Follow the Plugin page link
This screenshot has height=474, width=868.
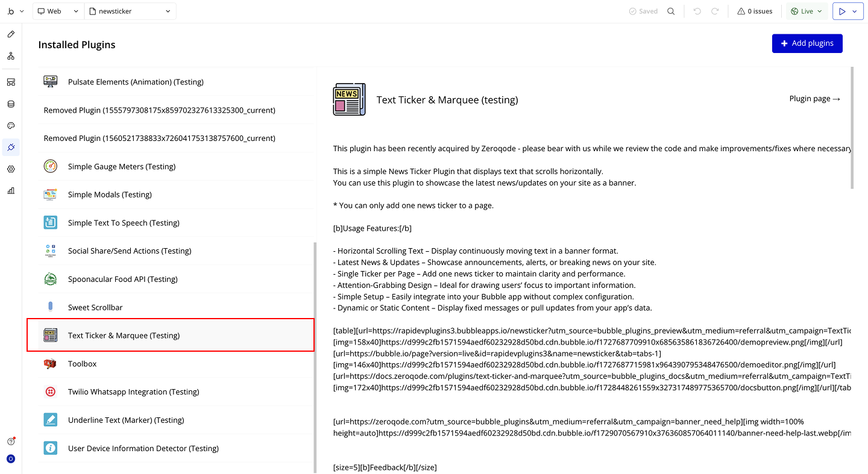(x=815, y=99)
